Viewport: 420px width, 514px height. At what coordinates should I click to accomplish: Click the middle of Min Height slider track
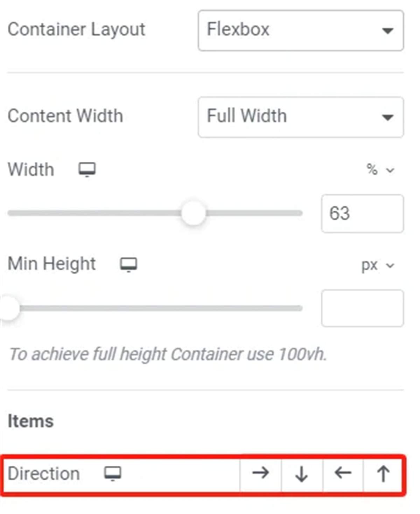coord(155,308)
